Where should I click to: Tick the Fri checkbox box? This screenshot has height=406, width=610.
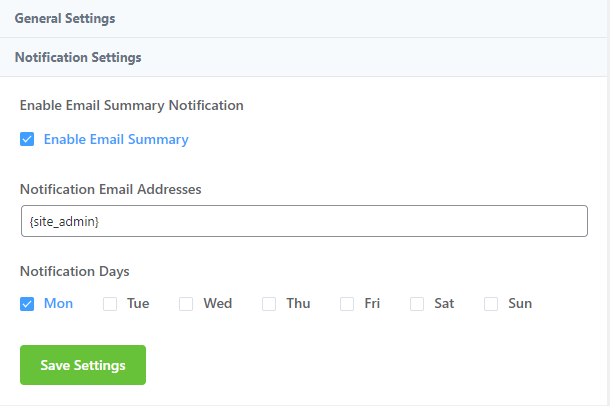tap(347, 304)
